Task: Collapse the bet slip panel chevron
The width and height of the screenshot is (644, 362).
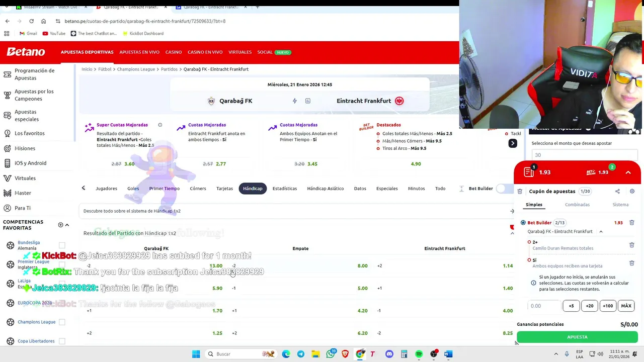Action: [x=628, y=172]
